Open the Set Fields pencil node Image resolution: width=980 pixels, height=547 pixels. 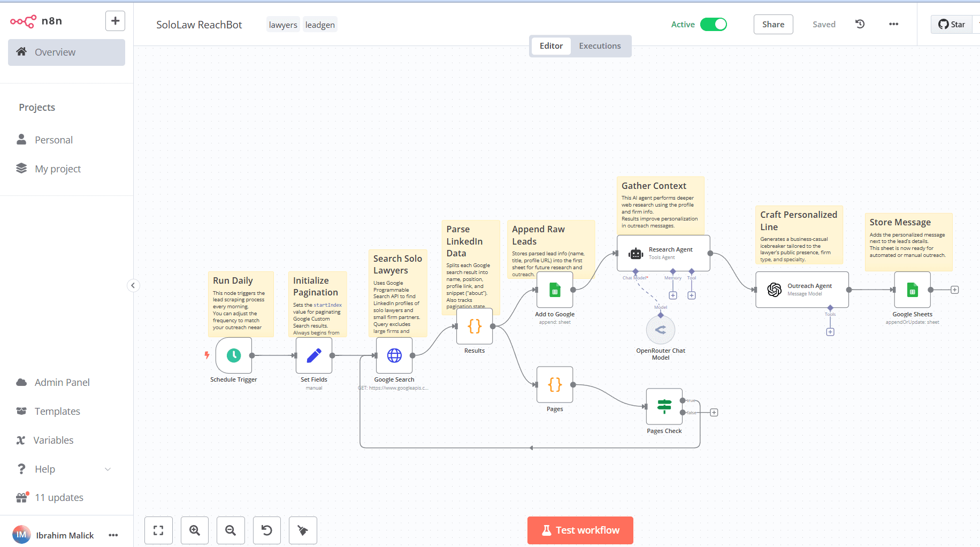tap(314, 355)
